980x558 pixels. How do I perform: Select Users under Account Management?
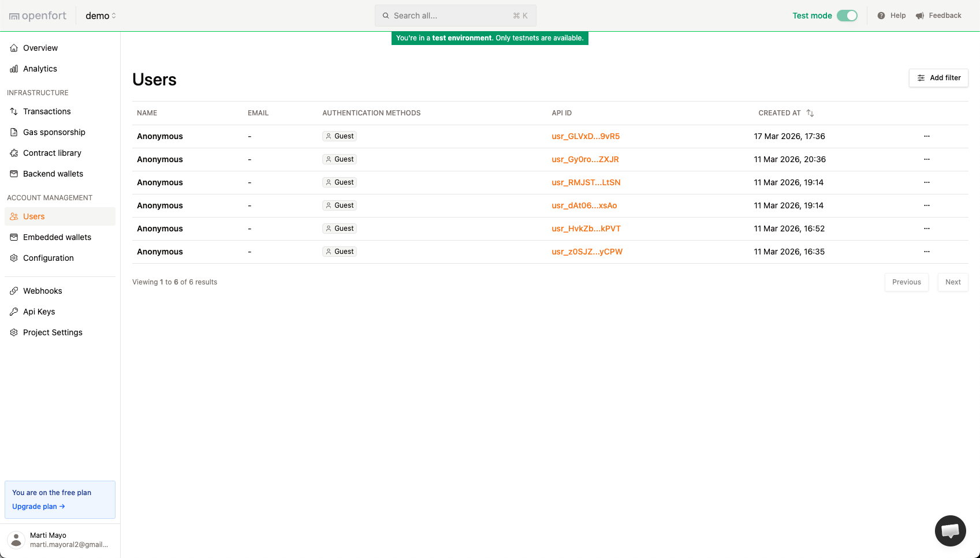pos(33,216)
